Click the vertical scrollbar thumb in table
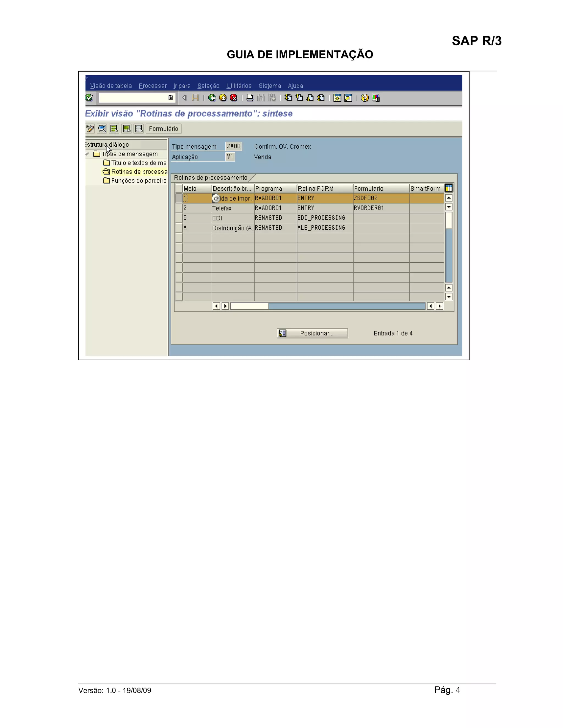Screen dimensions: 563x728 449,220
